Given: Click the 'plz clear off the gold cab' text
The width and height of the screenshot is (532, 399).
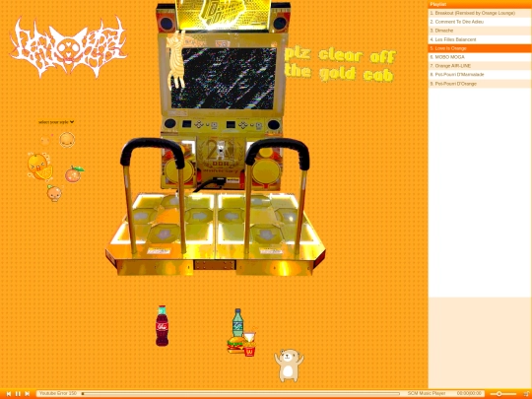Looking at the screenshot, I should point(340,65).
